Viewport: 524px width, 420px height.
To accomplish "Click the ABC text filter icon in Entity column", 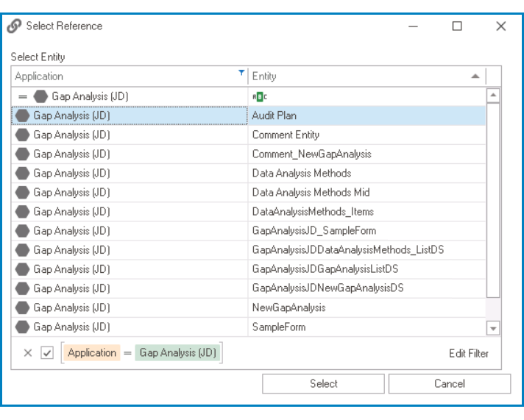I will [x=259, y=96].
